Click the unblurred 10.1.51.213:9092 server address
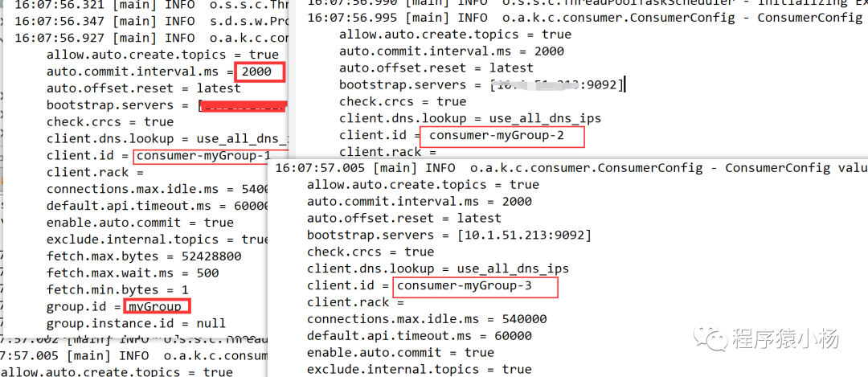Image resolution: width=868 pixels, height=377 pixels. click(525, 236)
